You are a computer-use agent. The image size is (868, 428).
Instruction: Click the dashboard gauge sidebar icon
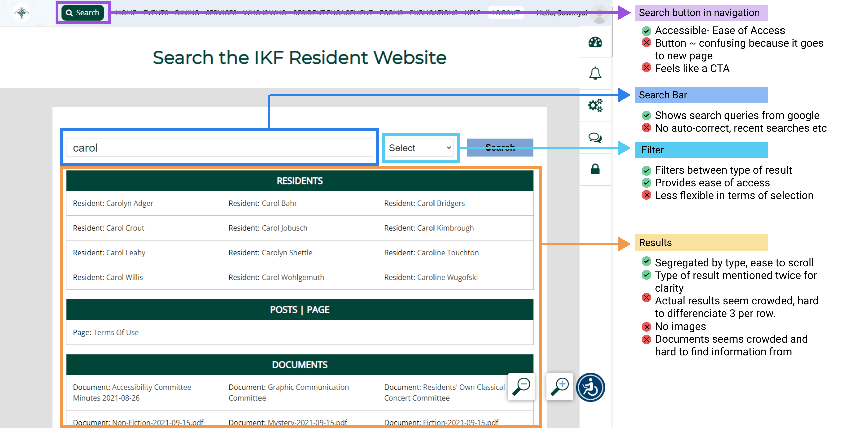coord(595,42)
